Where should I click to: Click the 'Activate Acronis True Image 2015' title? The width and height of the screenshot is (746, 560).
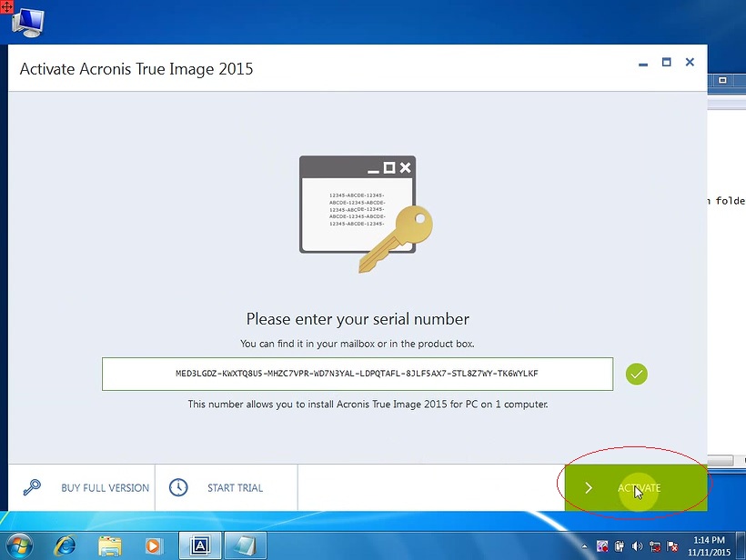(x=136, y=69)
